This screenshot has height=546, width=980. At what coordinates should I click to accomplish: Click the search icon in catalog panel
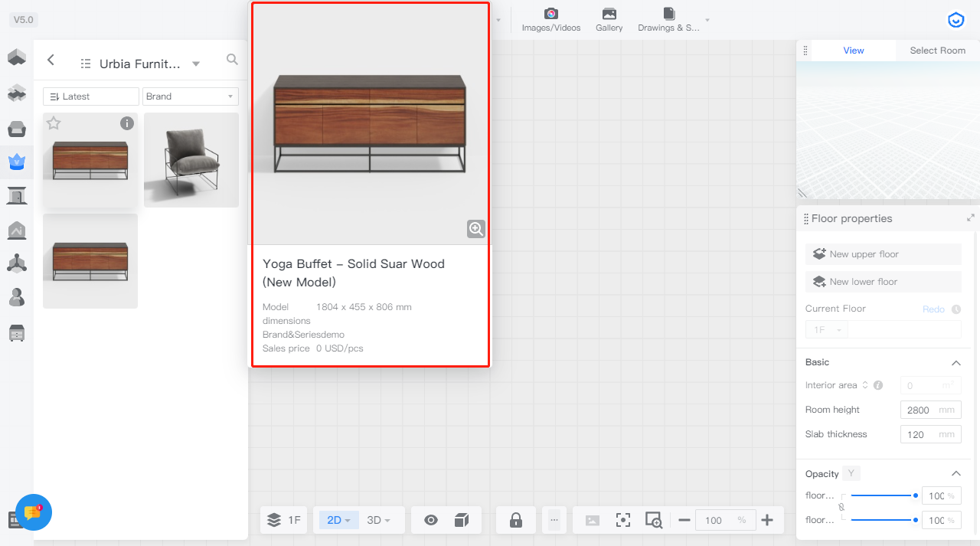click(x=232, y=60)
